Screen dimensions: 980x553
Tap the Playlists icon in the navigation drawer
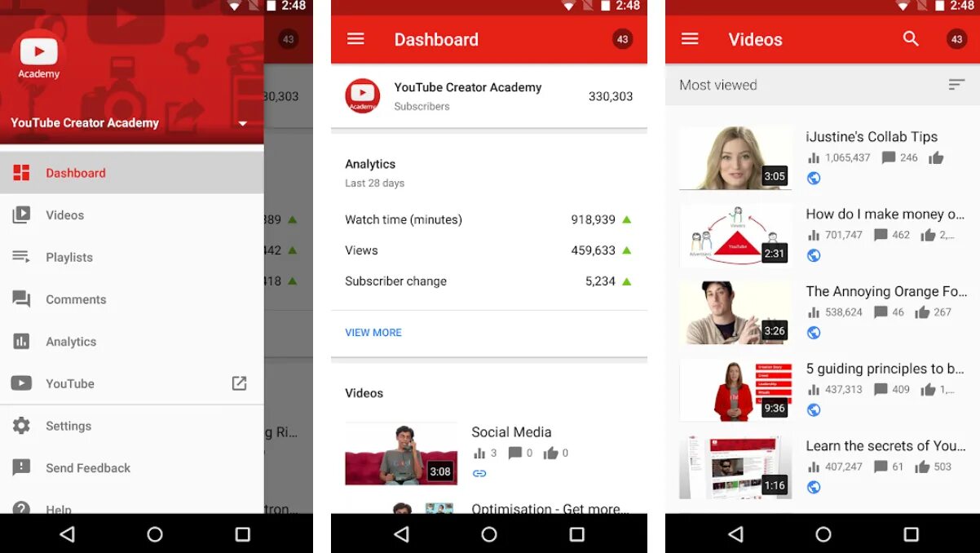(x=19, y=257)
